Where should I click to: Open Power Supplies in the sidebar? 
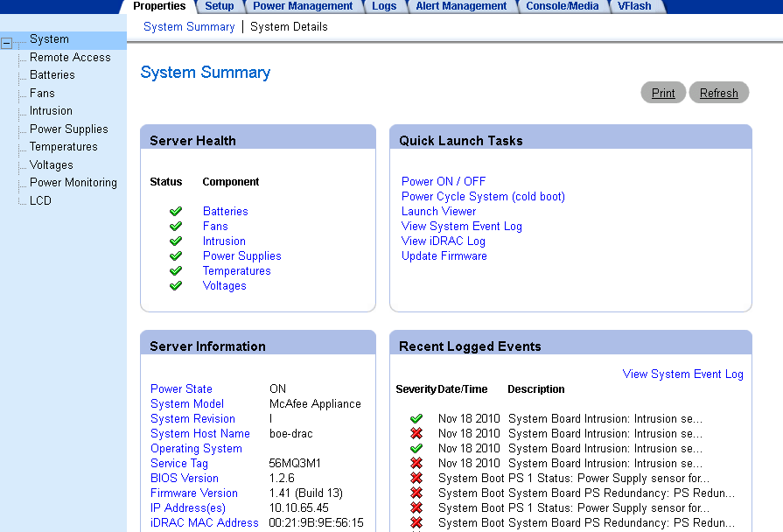click(68, 129)
